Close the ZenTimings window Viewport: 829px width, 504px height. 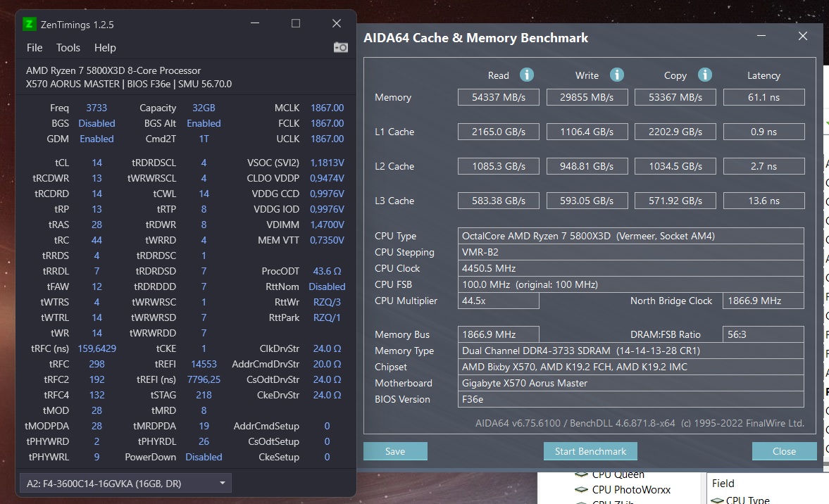click(x=336, y=23)
